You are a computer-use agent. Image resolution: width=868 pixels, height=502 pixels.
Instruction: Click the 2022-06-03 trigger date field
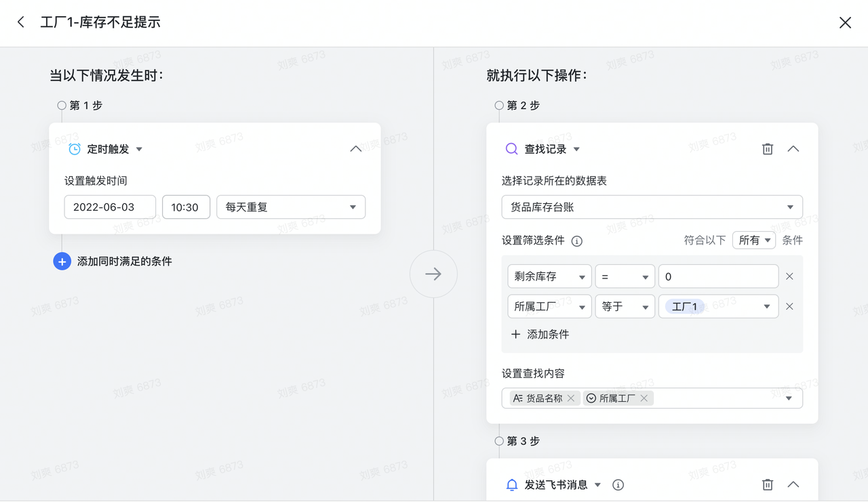pos(110,207)
